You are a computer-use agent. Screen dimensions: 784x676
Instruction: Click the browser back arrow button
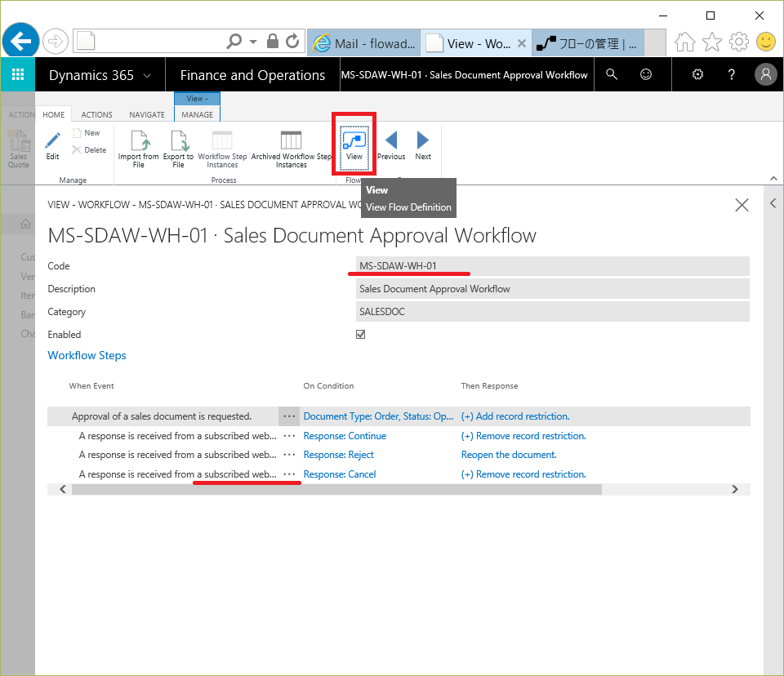[x=20, y=41]
